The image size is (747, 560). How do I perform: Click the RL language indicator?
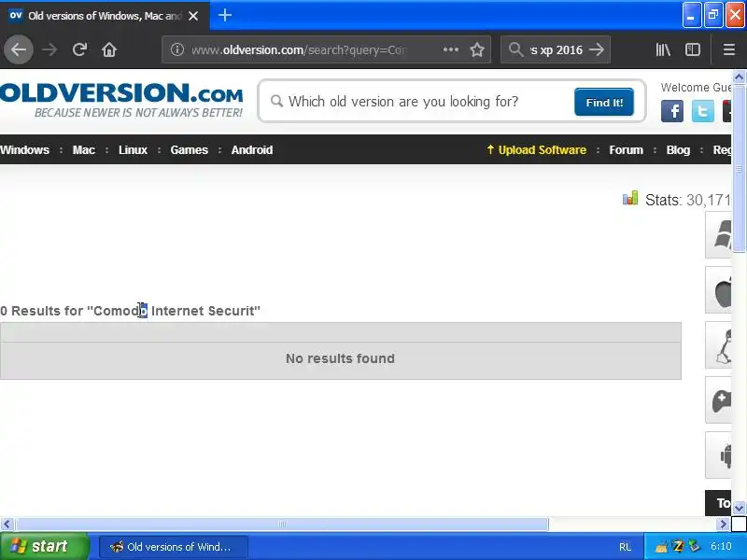click(x=625, y=547)
